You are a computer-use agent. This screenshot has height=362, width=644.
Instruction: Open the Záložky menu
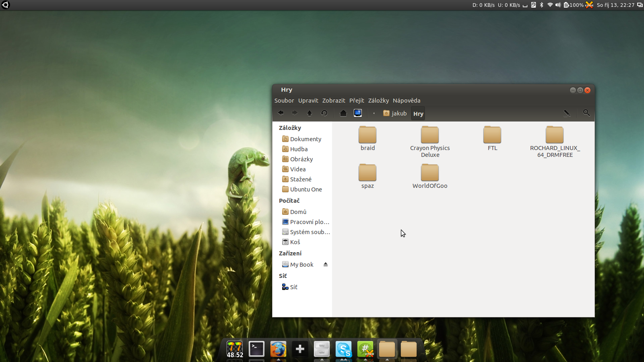coord(378,101)
